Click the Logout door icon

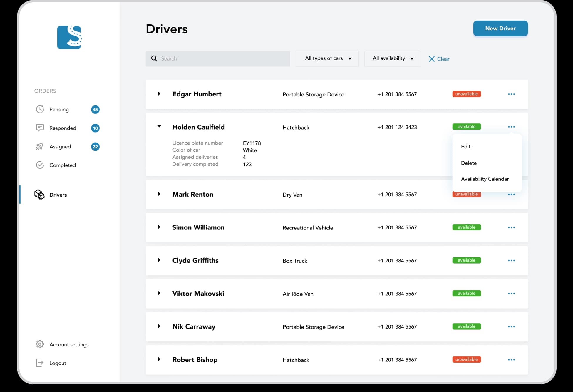pyautogui.click(x=40, y=363)
